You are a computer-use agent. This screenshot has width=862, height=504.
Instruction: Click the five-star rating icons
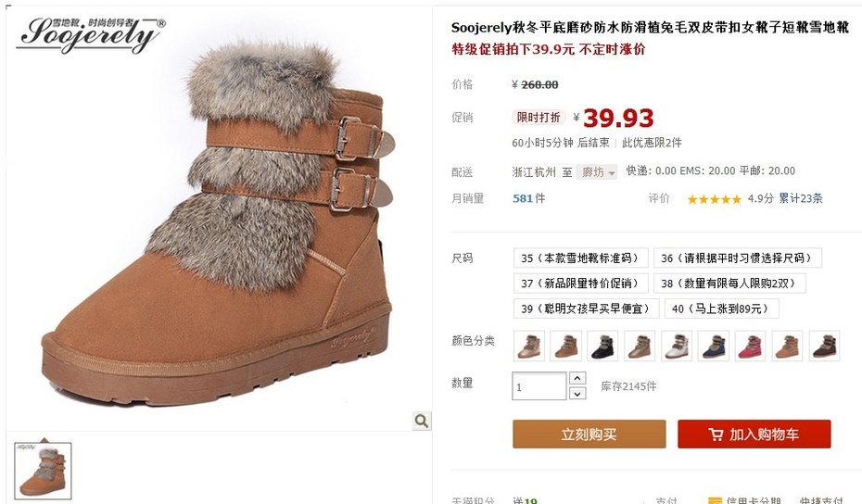pos(714,199)
